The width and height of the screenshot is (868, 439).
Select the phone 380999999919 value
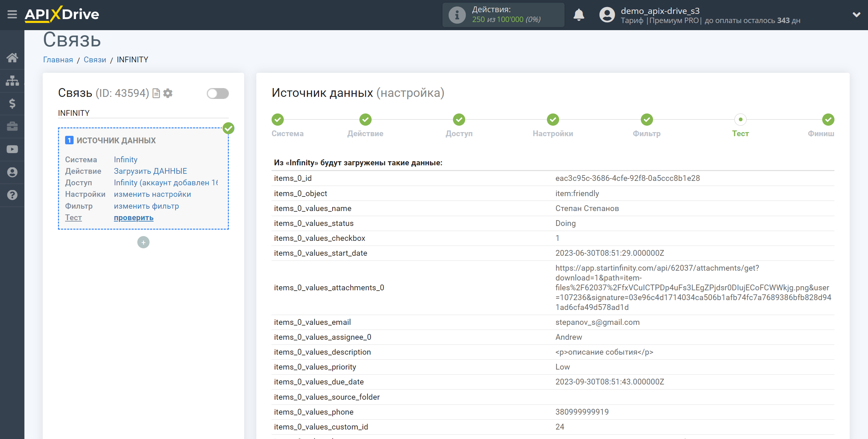pos(582,412)
